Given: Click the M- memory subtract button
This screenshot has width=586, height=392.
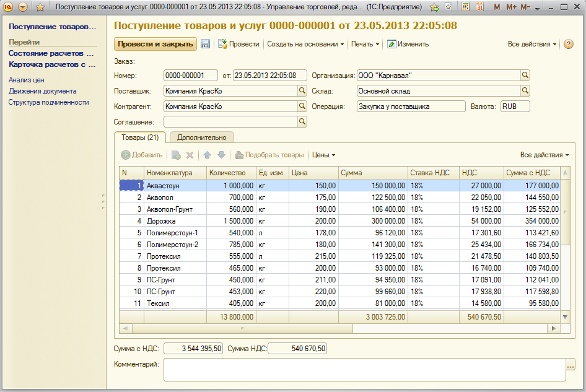Looking at the screenshot, I should click(x=525, y=7).
